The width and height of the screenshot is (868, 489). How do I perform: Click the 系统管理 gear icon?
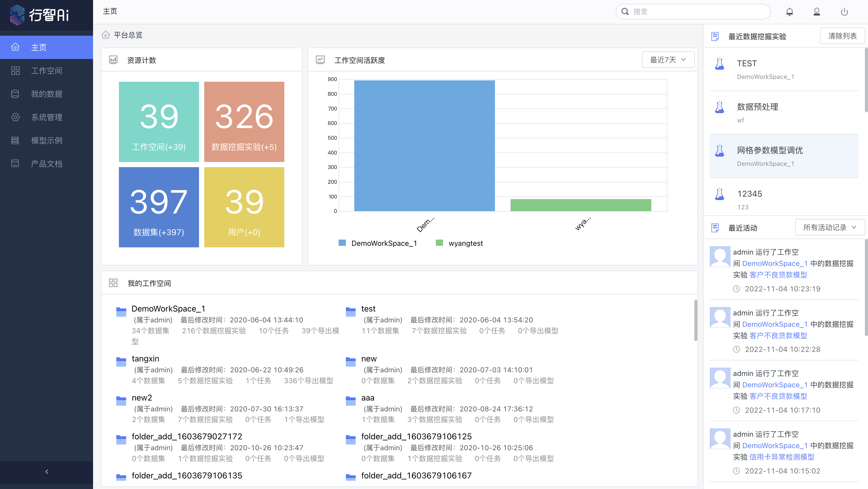pyautogui.click(x=15, y=117)
